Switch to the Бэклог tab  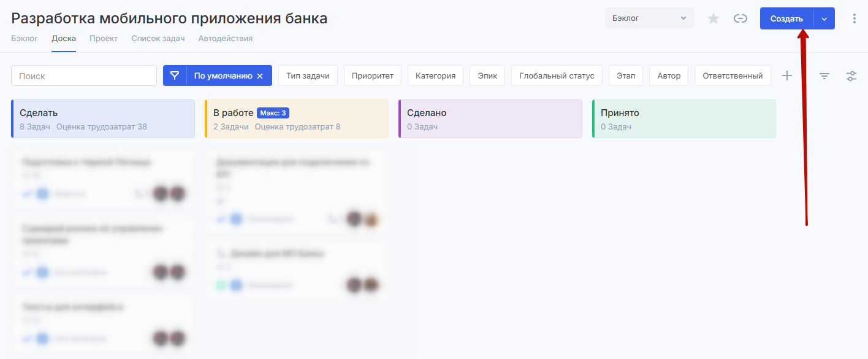[x=25, y=38]
